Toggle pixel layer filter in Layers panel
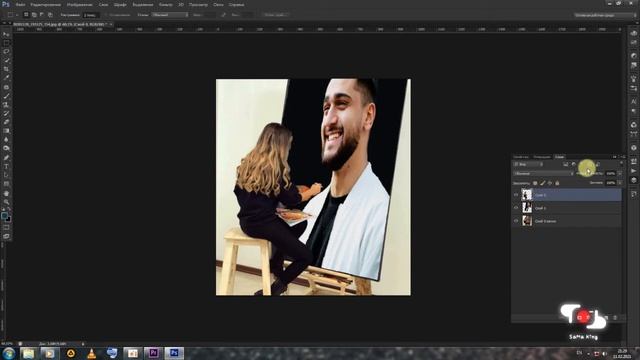The height and width of the screenshot is (360, 640). point(566,164)
